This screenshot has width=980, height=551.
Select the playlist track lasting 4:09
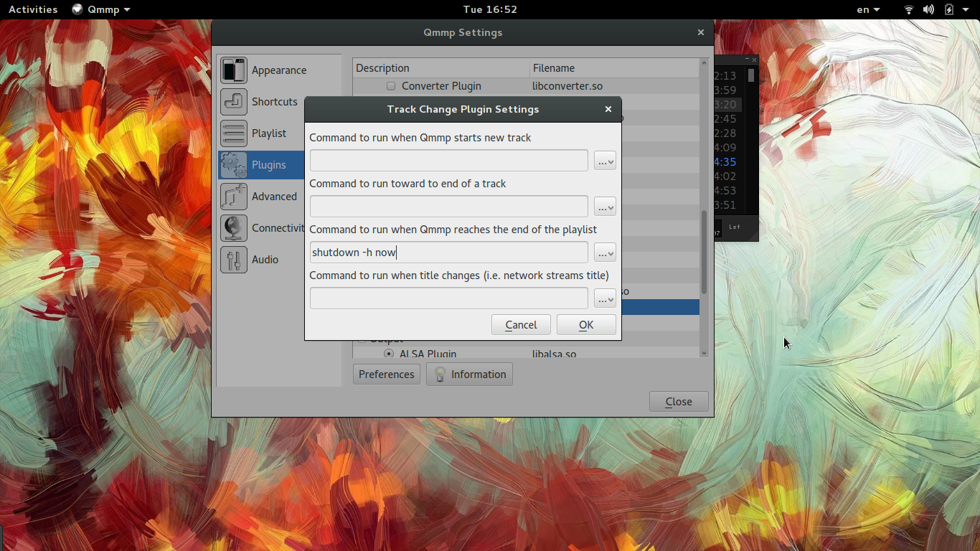725,148
